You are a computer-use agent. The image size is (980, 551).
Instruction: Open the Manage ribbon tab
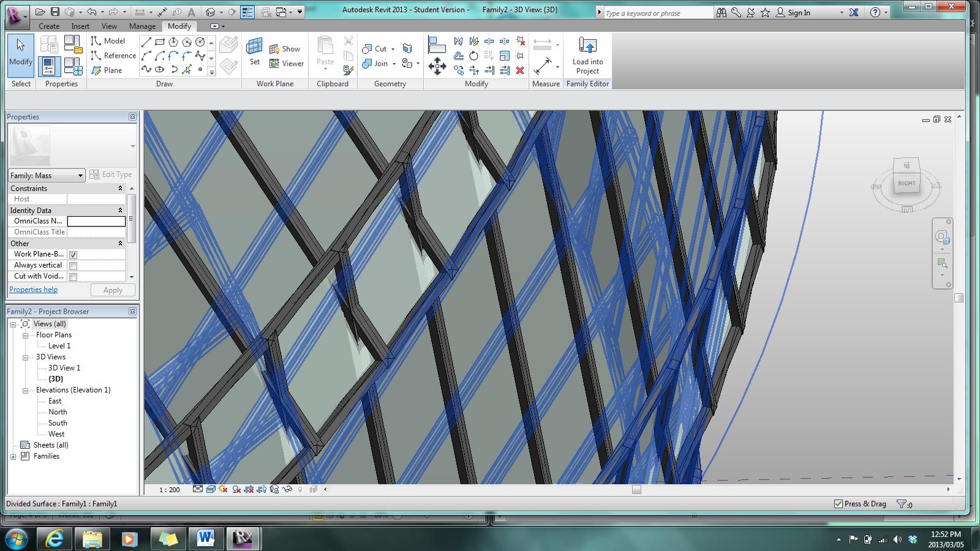click(142, 26)
